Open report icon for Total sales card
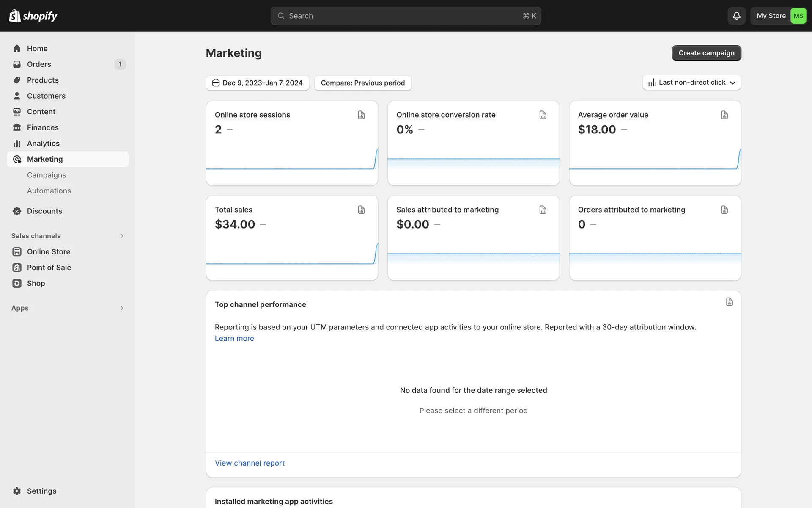Screen dimensions: 812x508 click(361, 210)
